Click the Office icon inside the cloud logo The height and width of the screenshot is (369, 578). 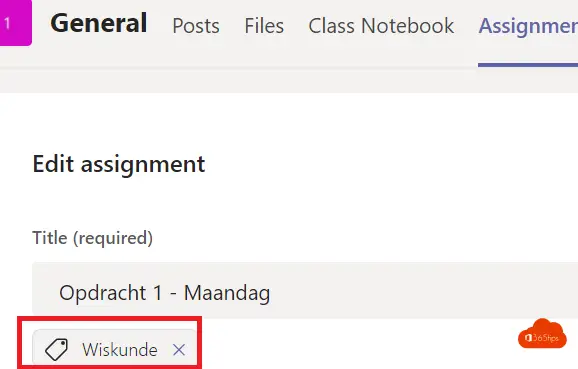coord(528,338)
